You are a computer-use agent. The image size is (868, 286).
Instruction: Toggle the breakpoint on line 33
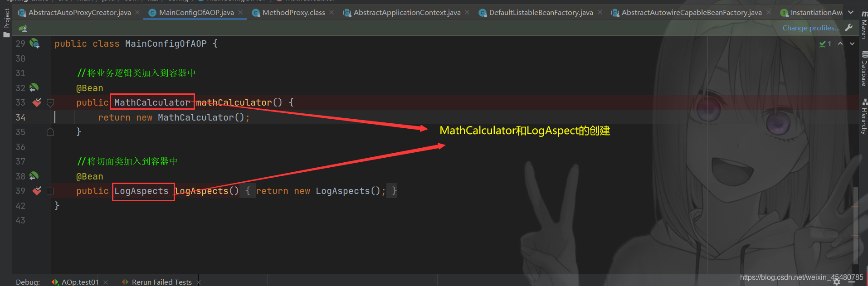point(37,102)
